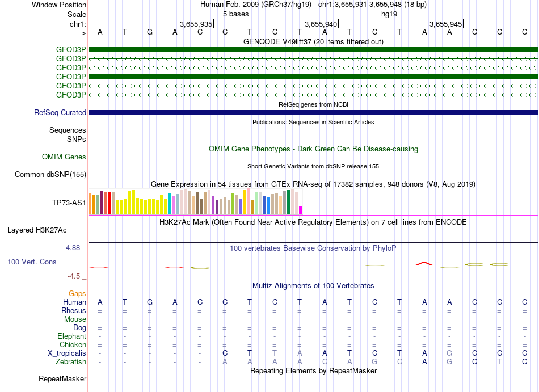Click the dark green bar in GTEx chart

pos(288,203)
